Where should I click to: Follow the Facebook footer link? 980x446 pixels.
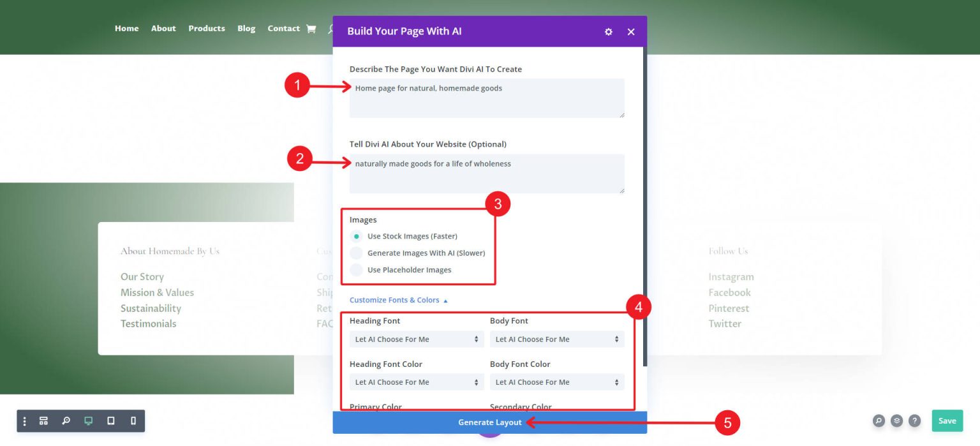(x=729, y=292)
